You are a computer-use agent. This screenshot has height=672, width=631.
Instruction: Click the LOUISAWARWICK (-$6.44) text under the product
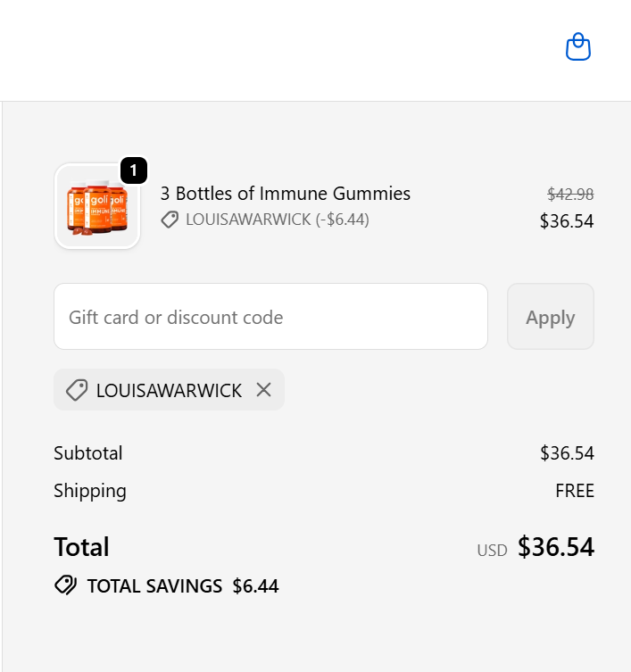coord(277,220)
